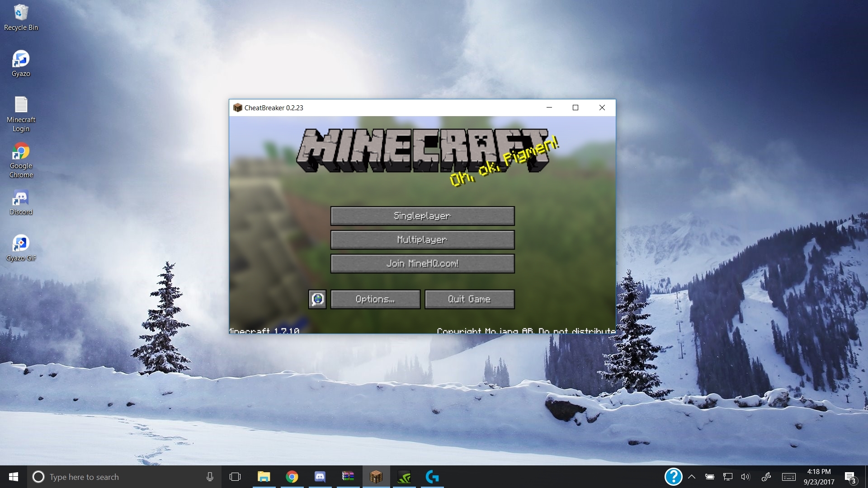Select Google Chrome desktop shortcut
Viewport: 868px width, 488px height.
[x=21, y=159]
